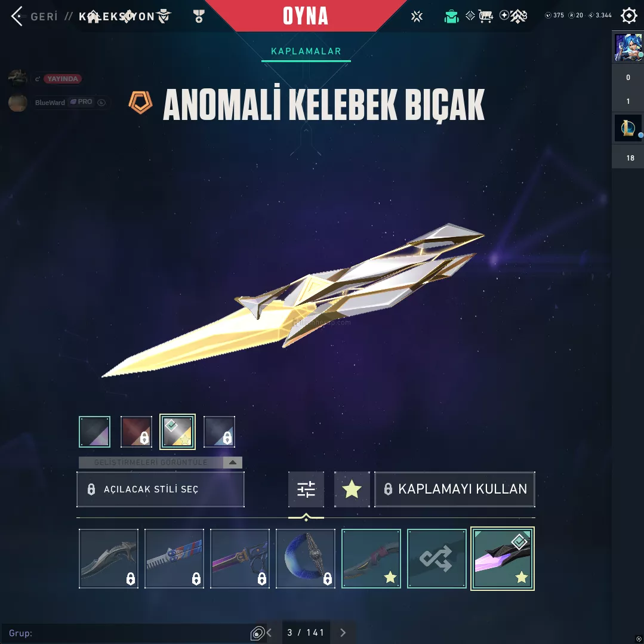Open the agent backpack store icon
The height and width of the screenshot is (644, 644).
[x=451, y=17]
